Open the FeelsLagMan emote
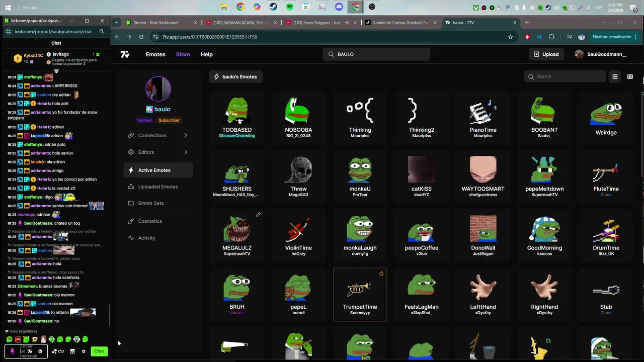The image size is (644, 362). click(422, 295)
